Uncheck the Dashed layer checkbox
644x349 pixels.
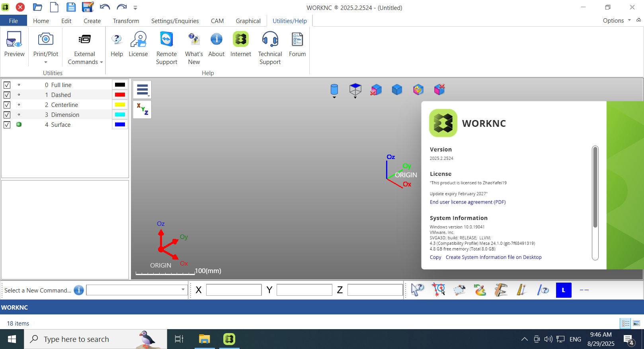point(7,95)
